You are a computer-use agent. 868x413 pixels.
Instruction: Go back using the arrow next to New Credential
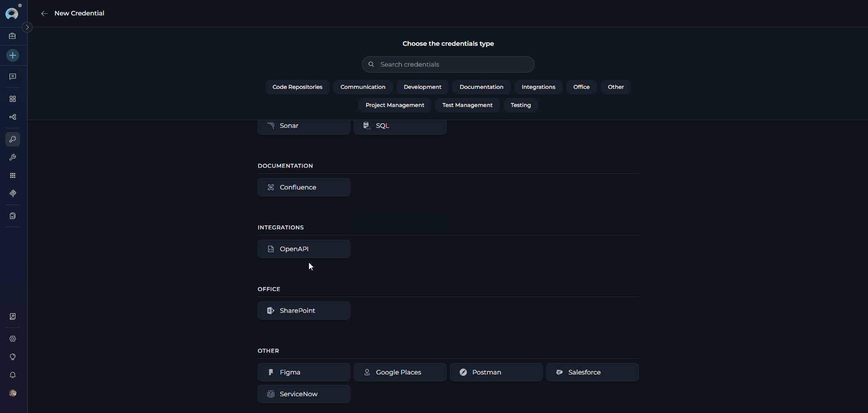tap(44, 14)
